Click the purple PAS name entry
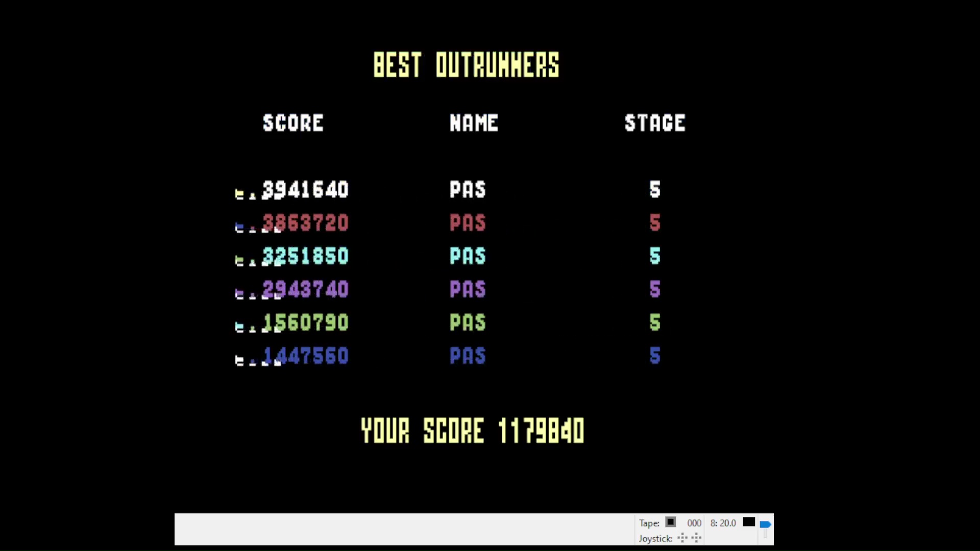This screenshot has width=980, height=551. point(468,289)
